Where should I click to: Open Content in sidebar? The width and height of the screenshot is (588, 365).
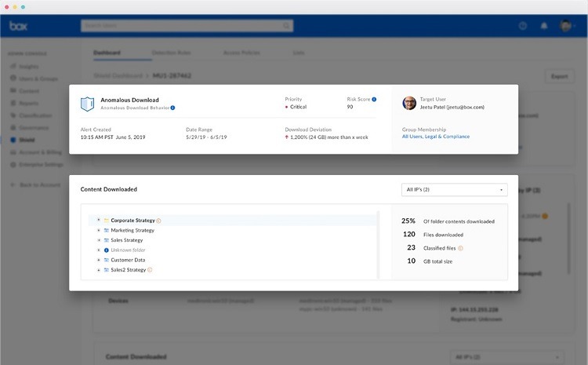[29, 91]
